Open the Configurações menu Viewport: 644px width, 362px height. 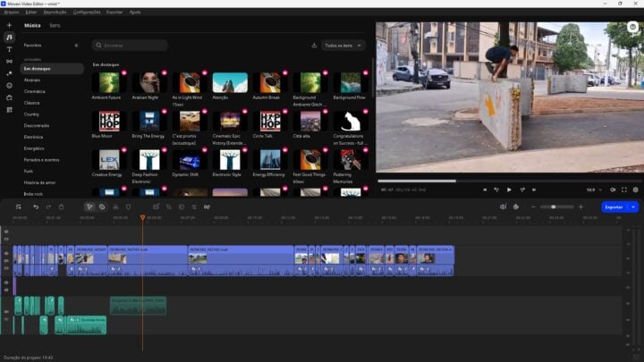click(87, 13)
